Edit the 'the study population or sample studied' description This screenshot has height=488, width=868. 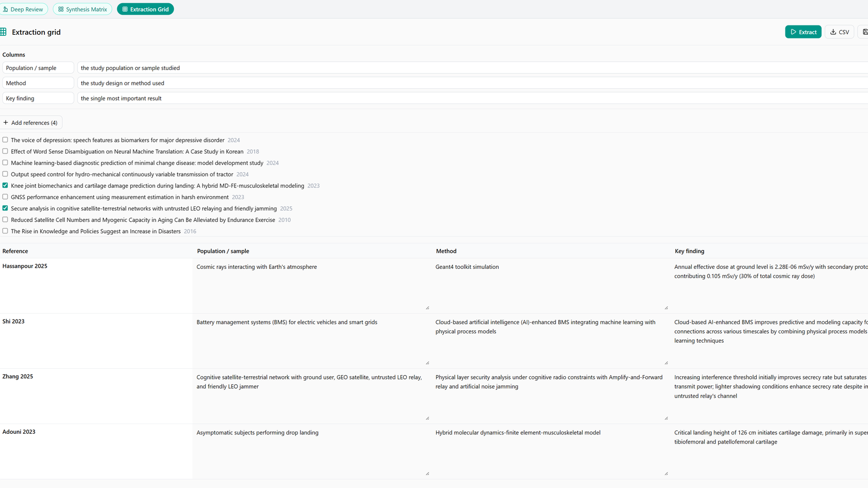(x=473, y=68)
